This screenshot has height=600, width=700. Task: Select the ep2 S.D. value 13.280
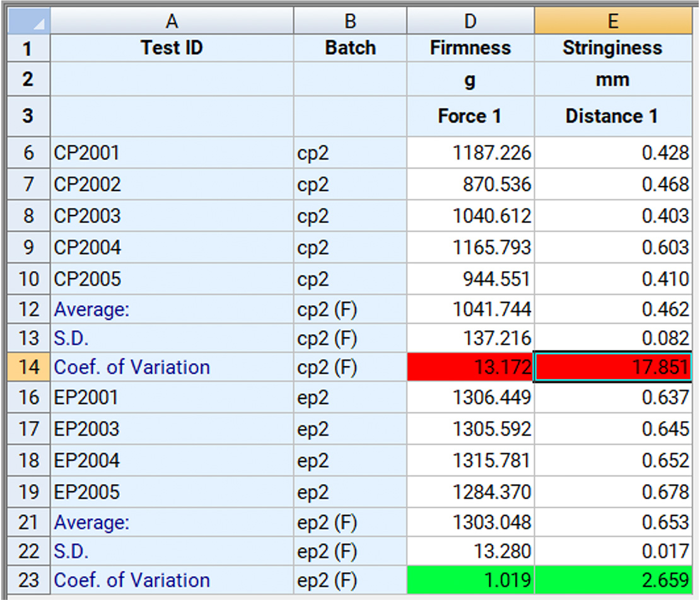(x=470, y=551)
